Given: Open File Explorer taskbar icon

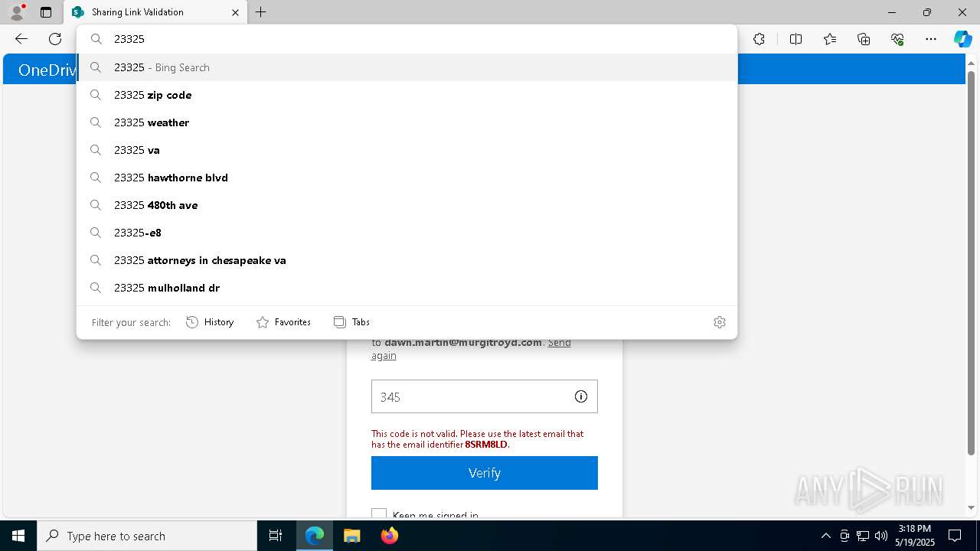Looking at the screenshot, I should coord(351,536).
